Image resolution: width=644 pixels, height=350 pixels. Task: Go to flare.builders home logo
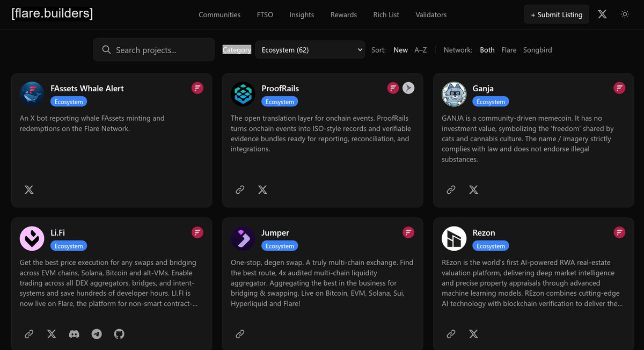[x=52, y=13]
